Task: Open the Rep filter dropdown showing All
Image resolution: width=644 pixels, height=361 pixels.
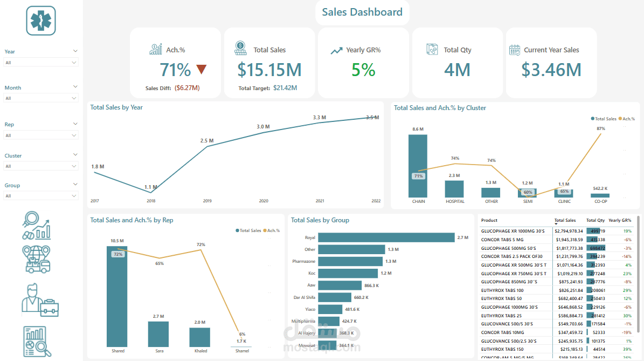Action: (x=40, y=135)
